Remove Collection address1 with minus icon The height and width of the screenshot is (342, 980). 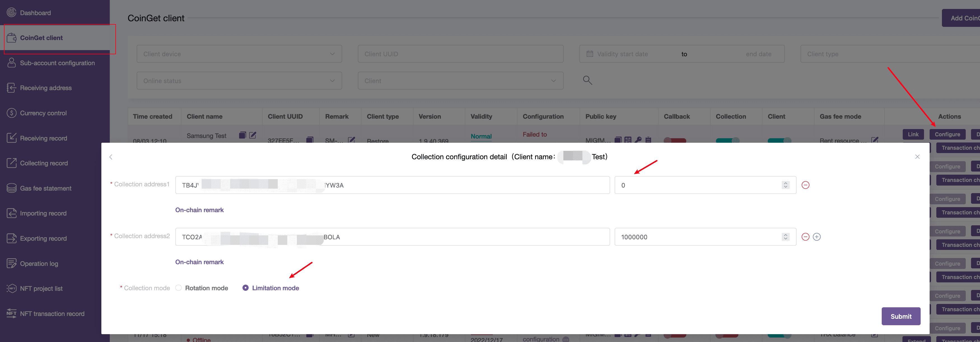[805, 185]
